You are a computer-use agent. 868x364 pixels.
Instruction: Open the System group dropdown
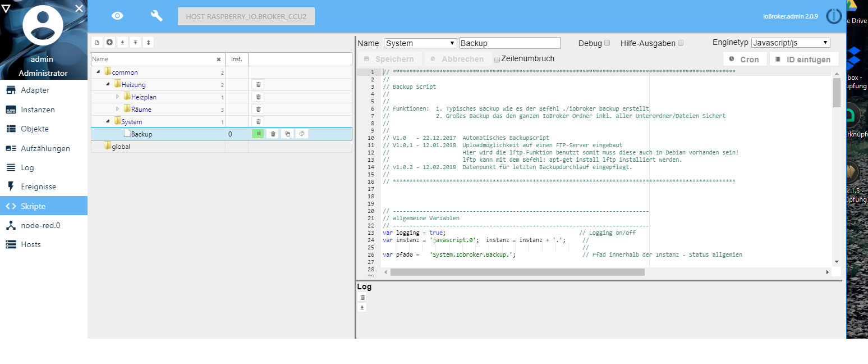point(421,43)
